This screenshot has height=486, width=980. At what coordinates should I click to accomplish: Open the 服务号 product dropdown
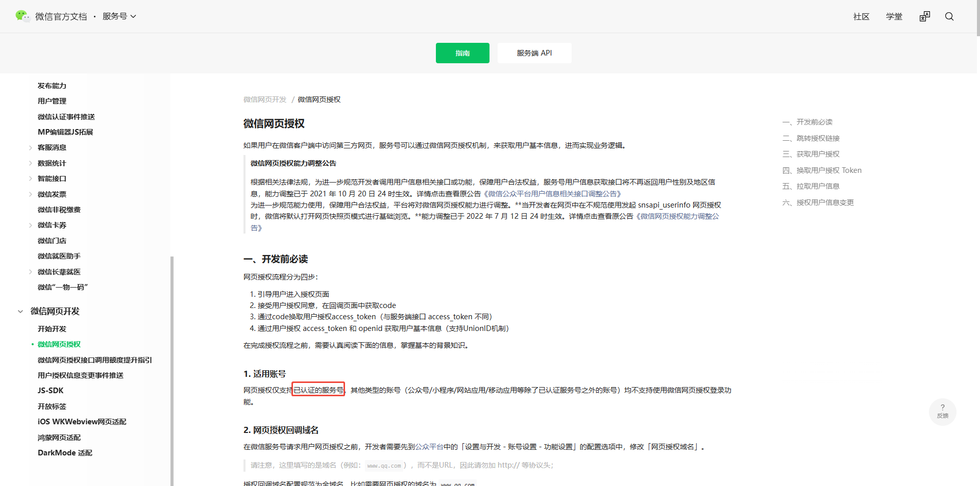[119, 16]
